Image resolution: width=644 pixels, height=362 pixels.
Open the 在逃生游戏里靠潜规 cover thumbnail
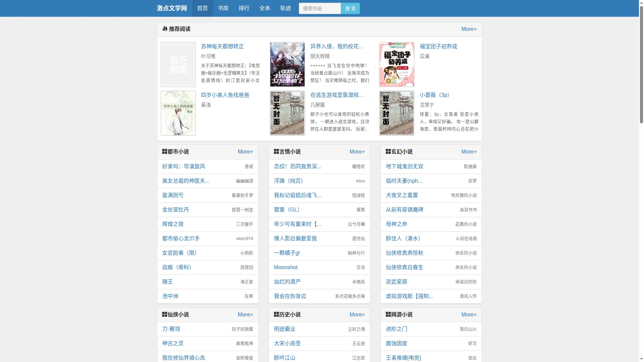[287, 113]
